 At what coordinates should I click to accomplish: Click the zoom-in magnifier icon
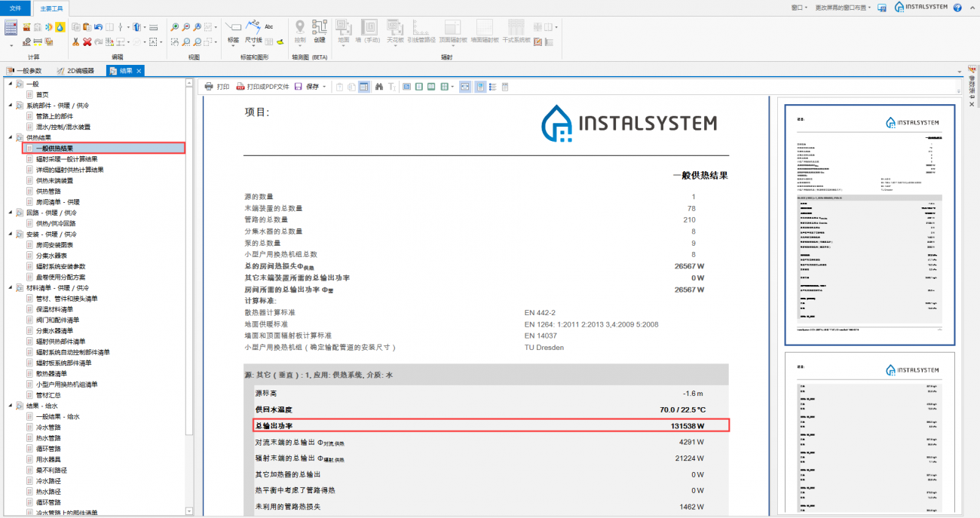click(175, 26)
